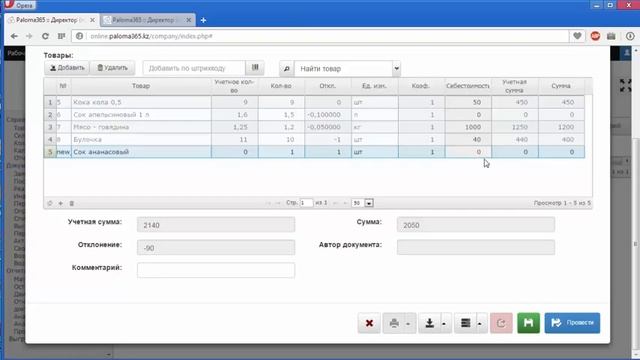Open the download options dropdown arrow
The width and height of the screenshot is (640, 360).
click(444, 324)
